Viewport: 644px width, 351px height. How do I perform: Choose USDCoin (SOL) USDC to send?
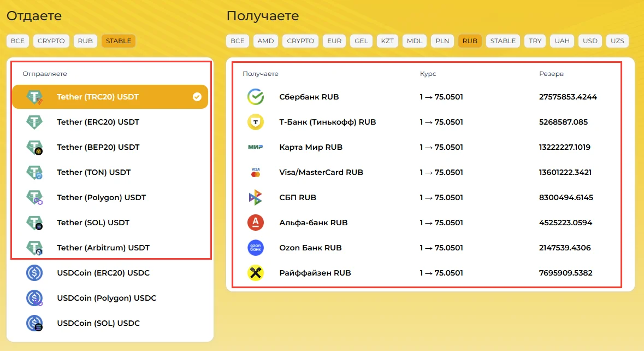pos(110,323)
